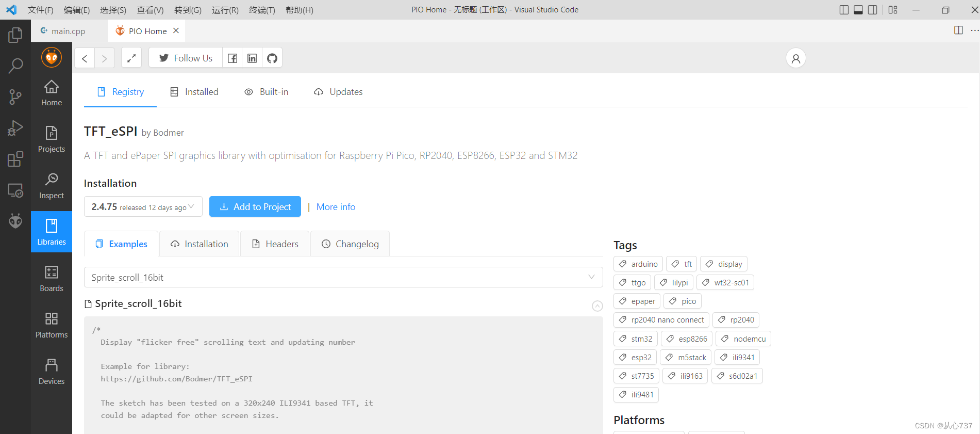980x434 pixels.
Task: Open the Bodmer author link
Action: tap(169, 133)
